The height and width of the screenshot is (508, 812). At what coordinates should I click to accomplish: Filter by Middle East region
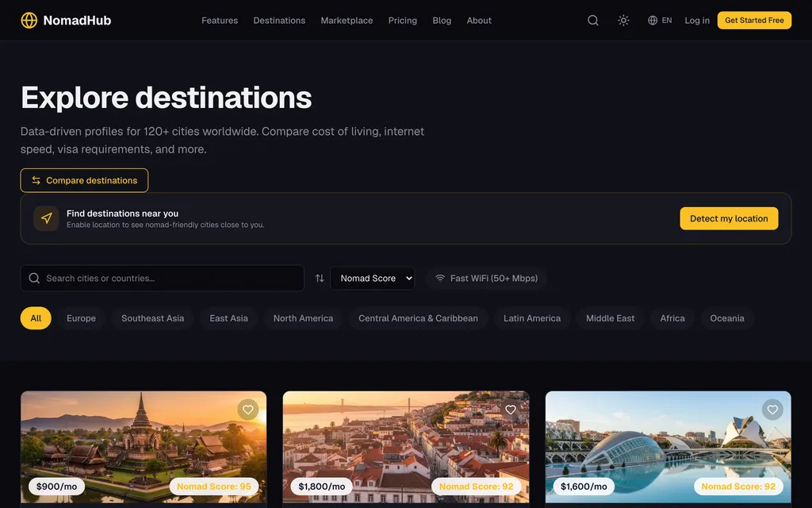pyautogui.click(x=610, y=318)
